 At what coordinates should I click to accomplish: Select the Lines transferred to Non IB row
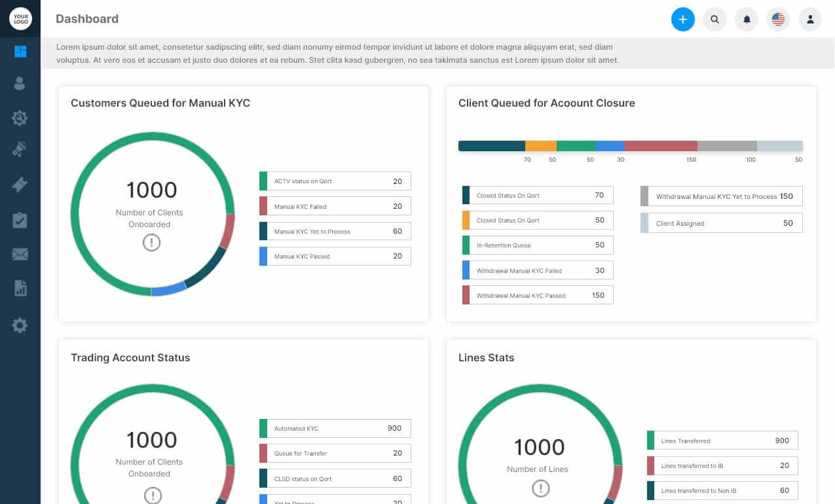pos(722,490)
